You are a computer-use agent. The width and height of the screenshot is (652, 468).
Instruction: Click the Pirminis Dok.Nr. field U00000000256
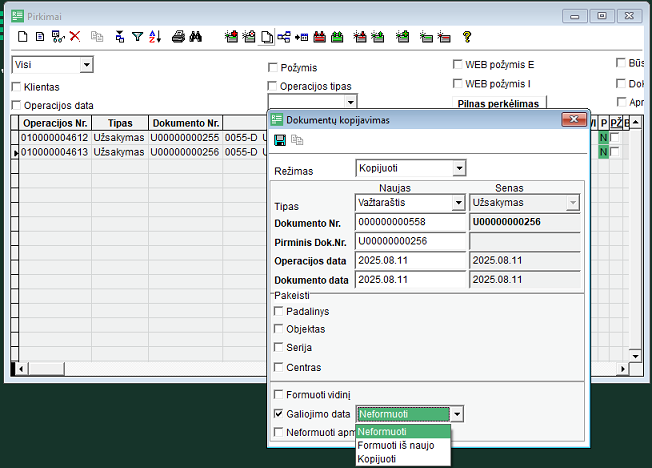[410, 241]
